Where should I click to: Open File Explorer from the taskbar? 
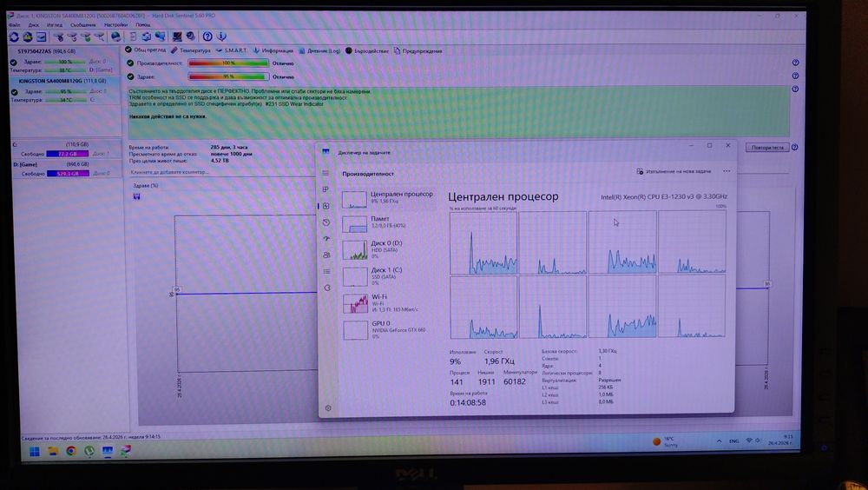point(53,451)
